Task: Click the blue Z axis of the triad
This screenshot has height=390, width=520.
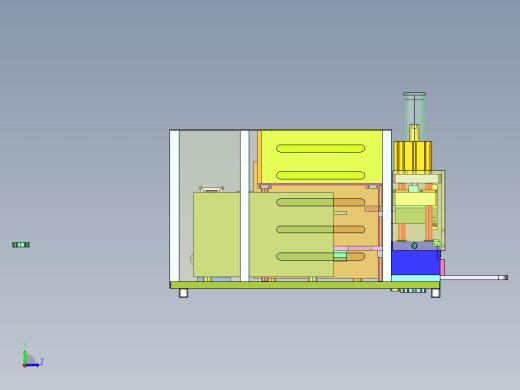Action: 32,365
